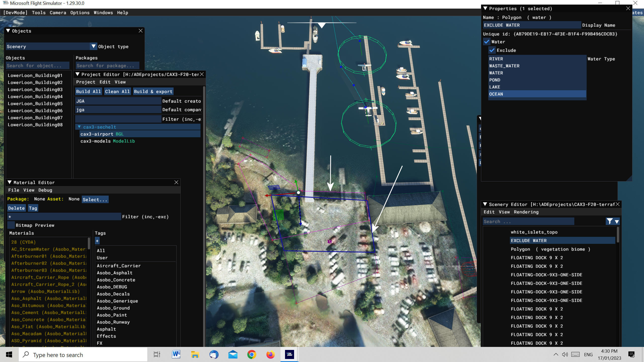Click the Flight Simulator taskbar icon
This screenshot has height=362, width=644.
click(x=290, y=354)
